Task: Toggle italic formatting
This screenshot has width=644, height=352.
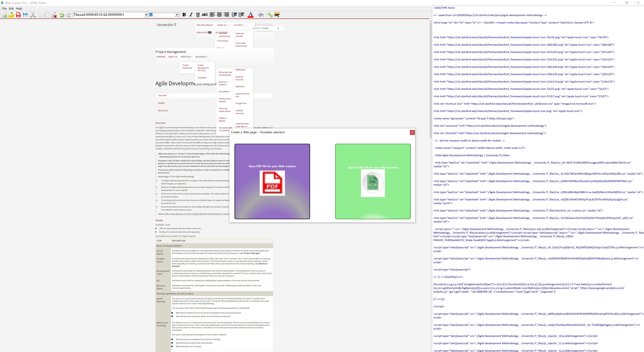Action: click(x=191, y=15)
